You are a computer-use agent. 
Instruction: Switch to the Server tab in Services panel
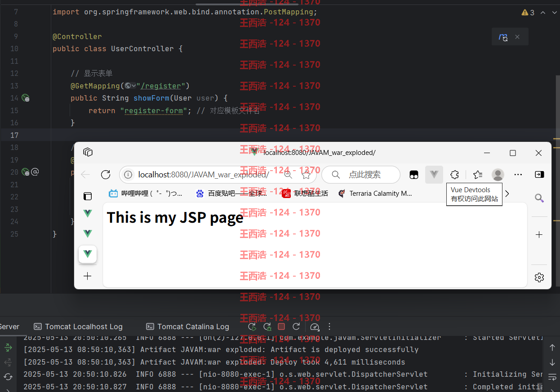[x=9, y=327]
